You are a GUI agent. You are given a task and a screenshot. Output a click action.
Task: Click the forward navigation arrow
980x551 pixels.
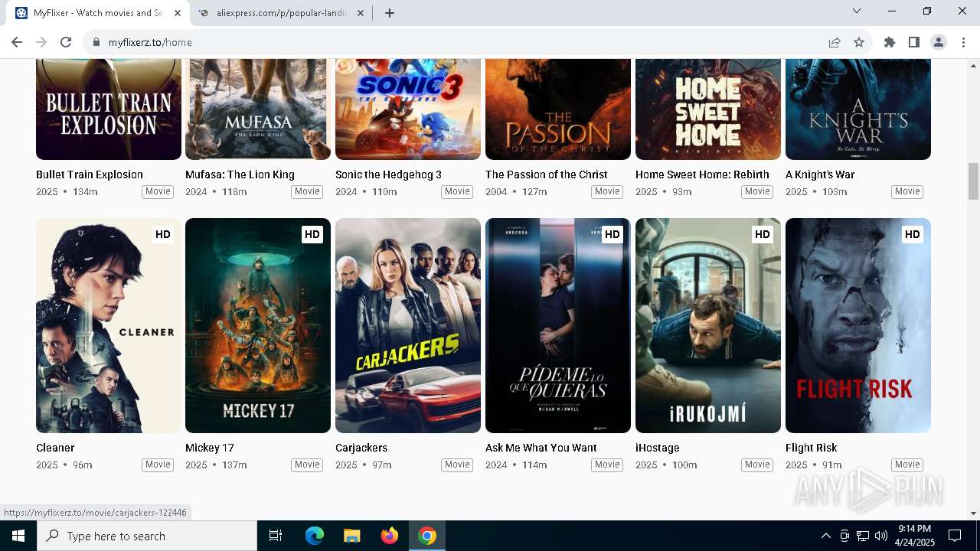[41, 42]
